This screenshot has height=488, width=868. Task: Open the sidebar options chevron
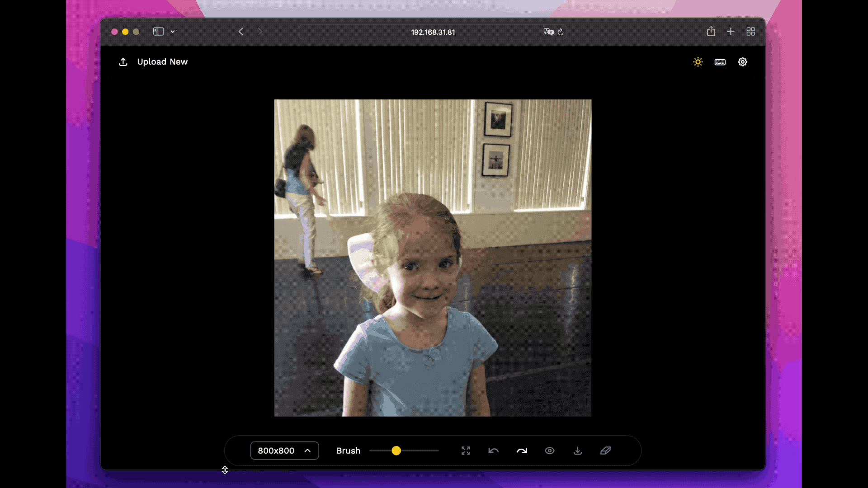(x=173, y=32)
